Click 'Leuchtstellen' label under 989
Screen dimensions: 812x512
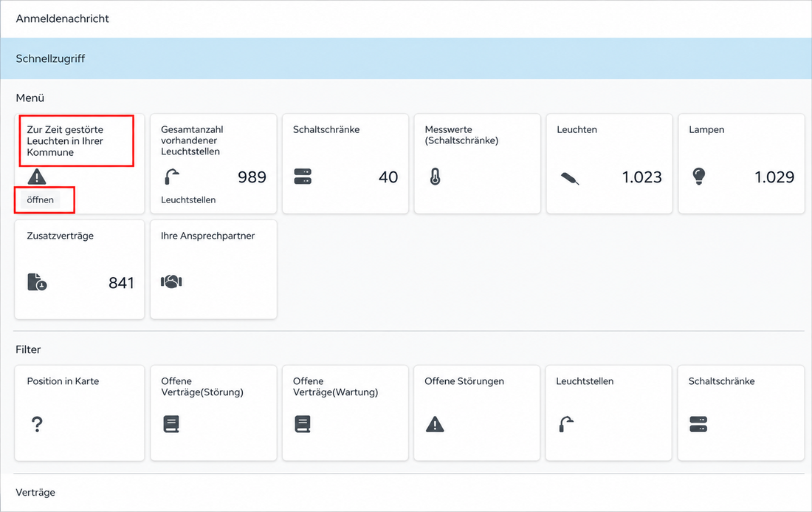[188, 200]
